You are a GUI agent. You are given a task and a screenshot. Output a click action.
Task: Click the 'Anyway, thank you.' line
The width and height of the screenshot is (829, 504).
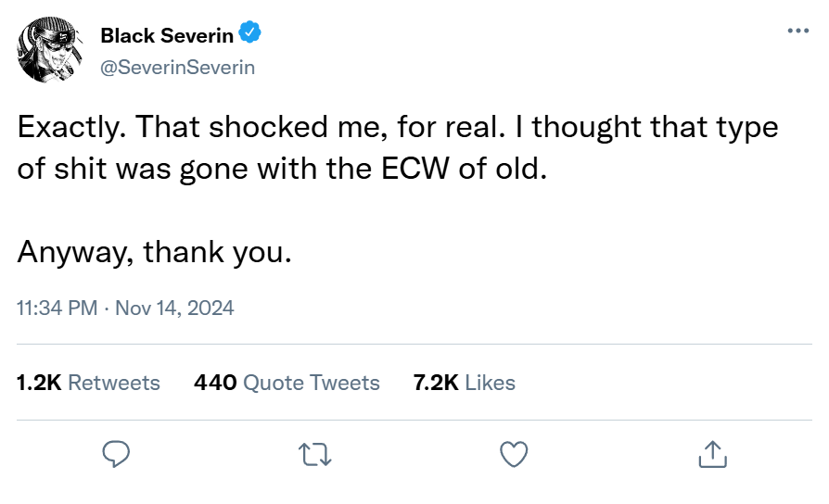(x=154, y=251)
